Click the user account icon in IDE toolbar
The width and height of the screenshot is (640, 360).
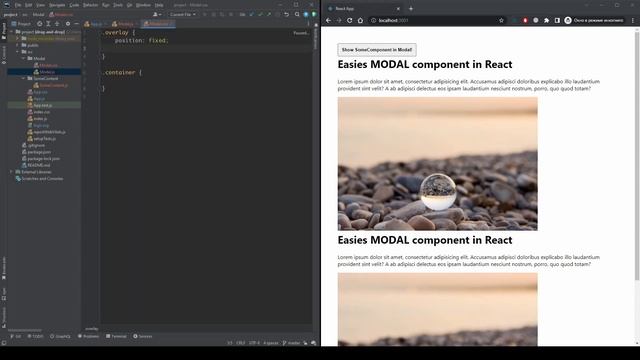coord(157,14)
